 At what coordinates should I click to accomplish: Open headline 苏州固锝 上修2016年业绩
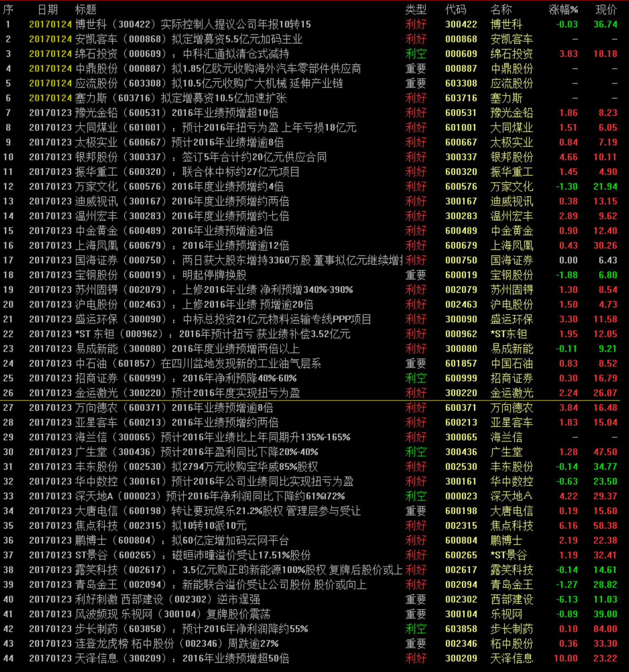coord(214,290)
